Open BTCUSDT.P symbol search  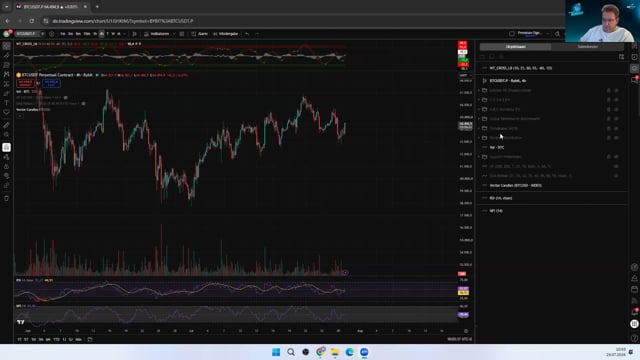coord(27,33)
